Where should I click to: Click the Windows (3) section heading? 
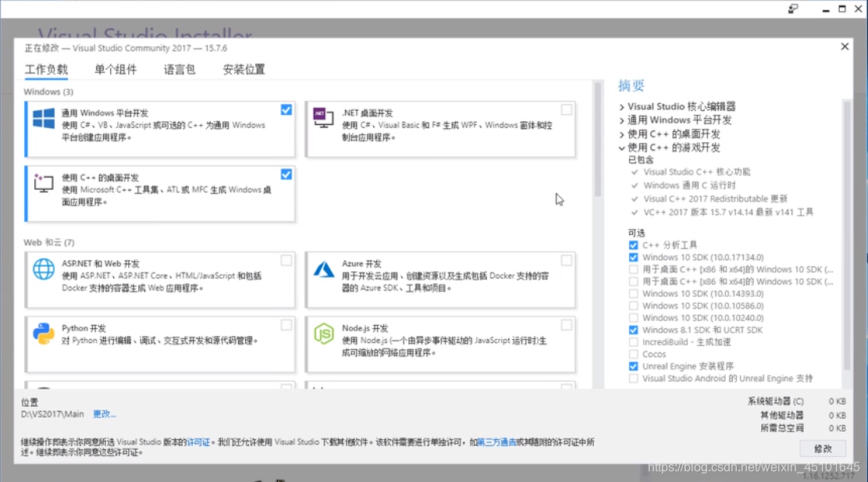48,92
